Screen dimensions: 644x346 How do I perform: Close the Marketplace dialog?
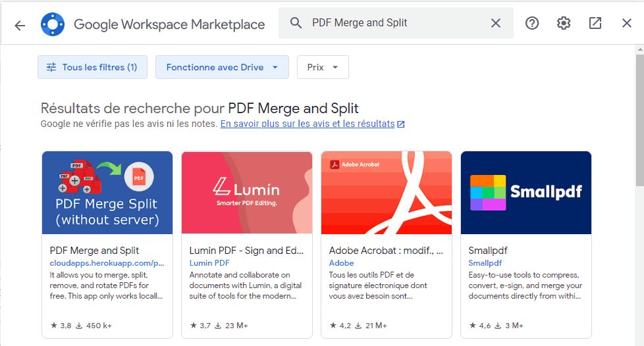tap(626, 23)
